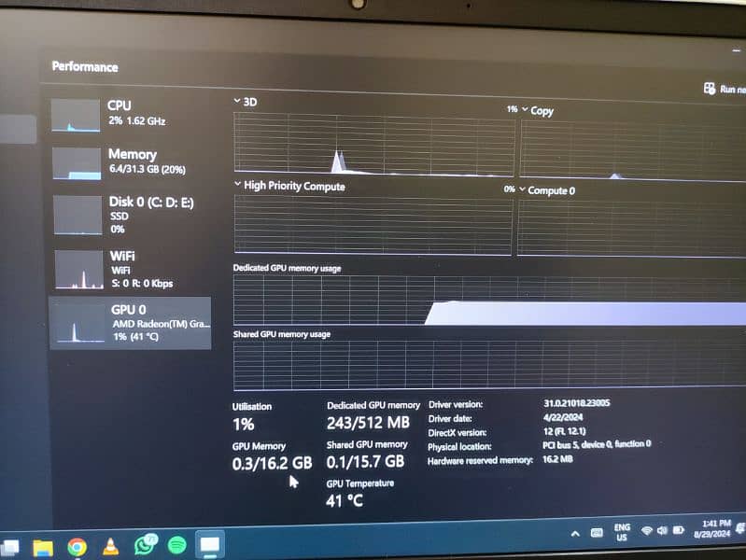Select the WiFi performance item

130,270
